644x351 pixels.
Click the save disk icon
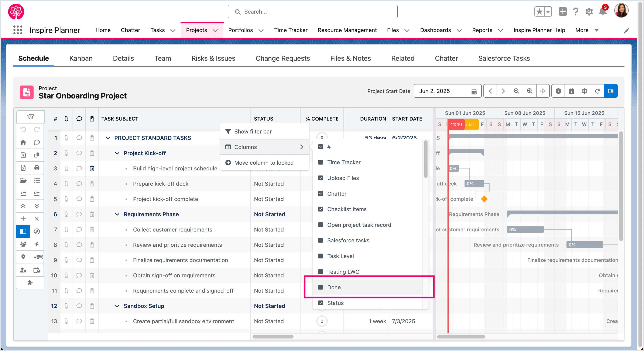click(23, 155)
